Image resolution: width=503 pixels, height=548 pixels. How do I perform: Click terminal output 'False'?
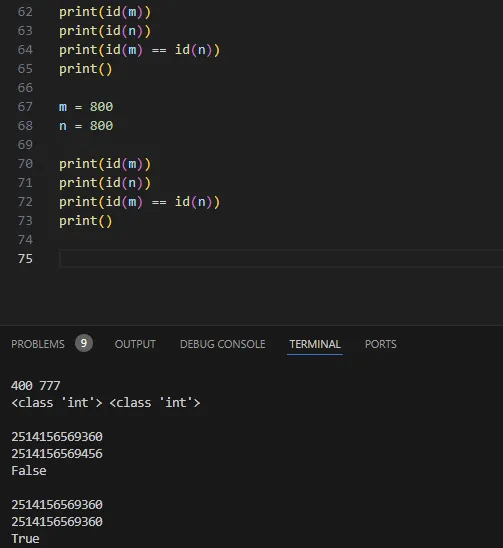click(x=29, y=471)
